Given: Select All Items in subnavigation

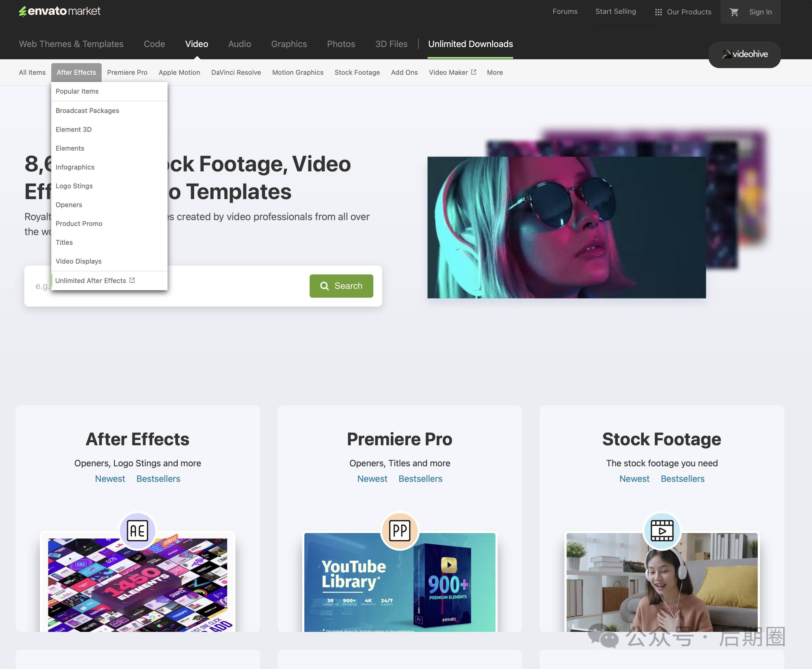Looking at the screenshot, I should 32,73.
